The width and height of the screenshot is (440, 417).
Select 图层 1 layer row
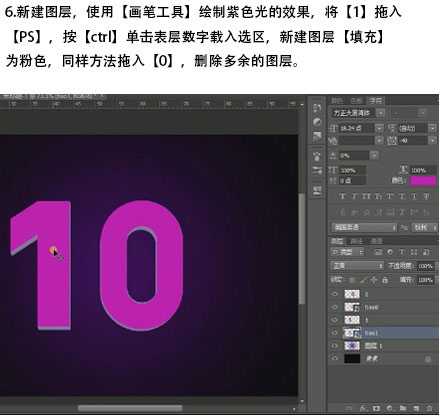[x=383, y=346]
